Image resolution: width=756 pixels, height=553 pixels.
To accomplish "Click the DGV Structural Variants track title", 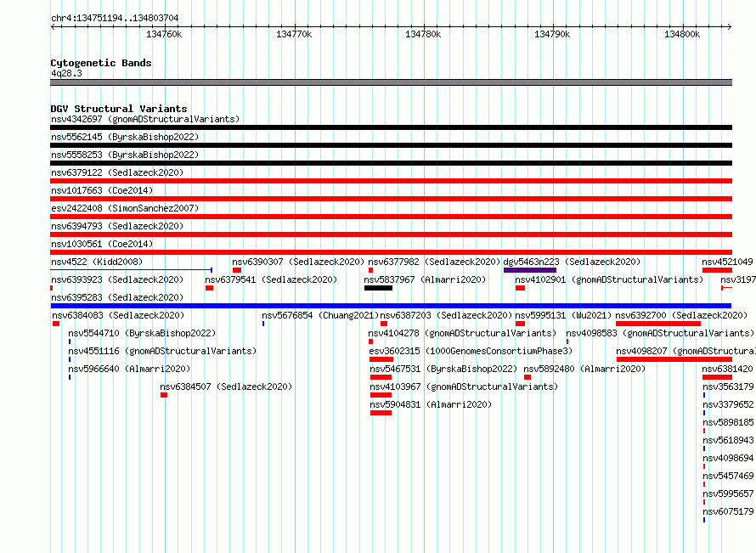I will click(x=119, y=109).
